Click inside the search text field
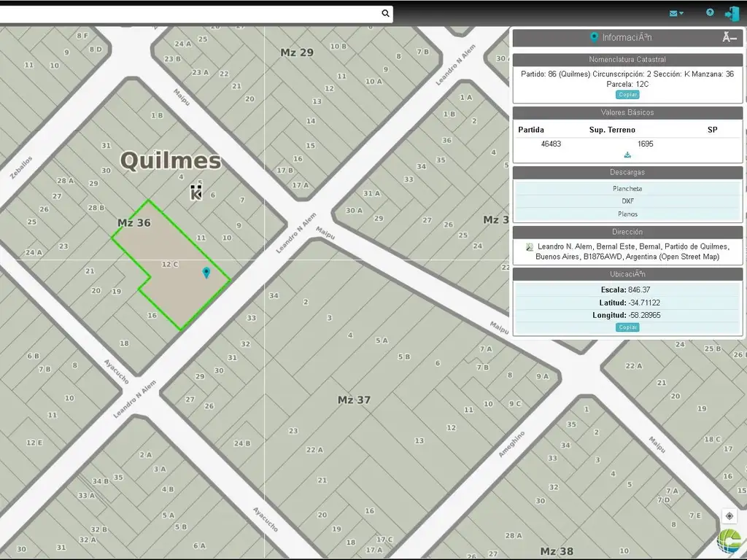Screen dimensions: 747x560 click(190, 13)
